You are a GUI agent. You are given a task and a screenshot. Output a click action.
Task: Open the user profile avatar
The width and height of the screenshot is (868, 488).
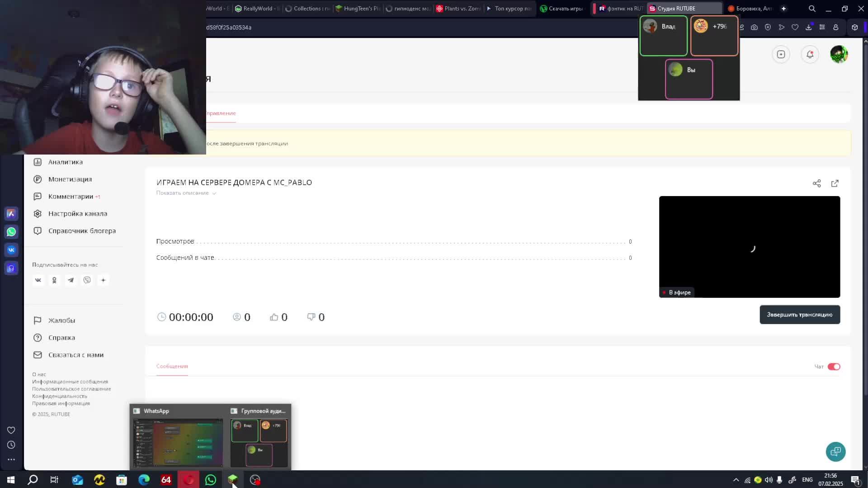pyautogui.click(x=839, y=55)
